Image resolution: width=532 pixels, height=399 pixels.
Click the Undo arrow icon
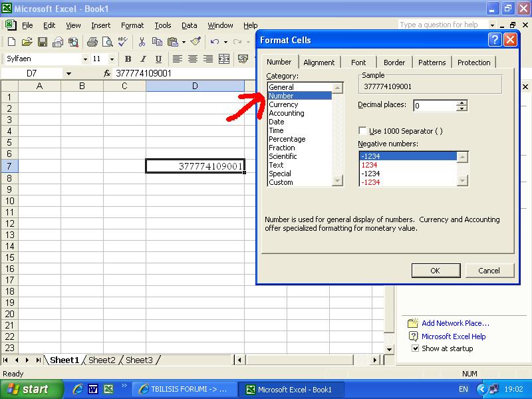click(214, 42)
